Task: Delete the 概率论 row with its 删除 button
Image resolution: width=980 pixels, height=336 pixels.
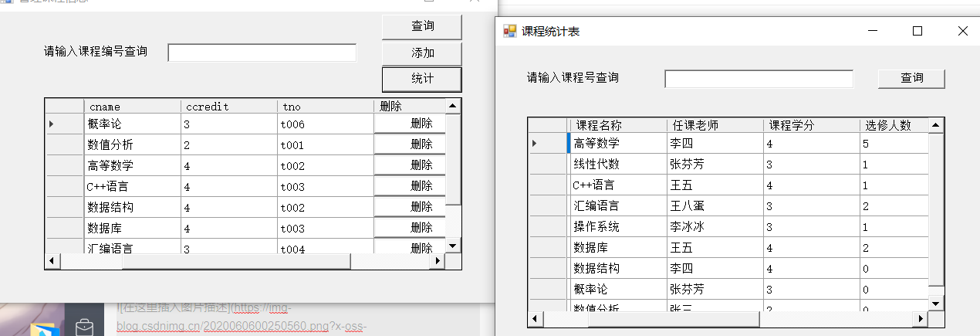Action: (x=411, y=124)
